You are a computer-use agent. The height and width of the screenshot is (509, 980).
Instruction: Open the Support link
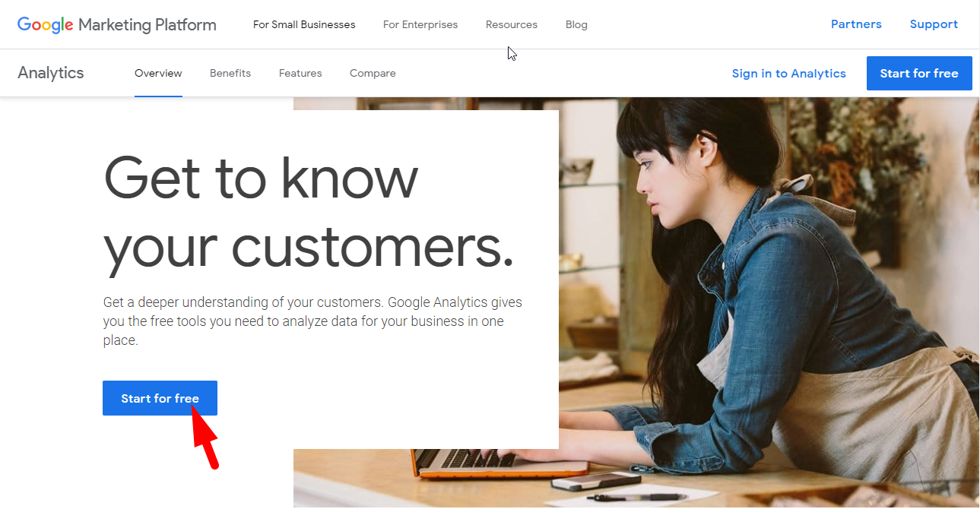point(934,24)
